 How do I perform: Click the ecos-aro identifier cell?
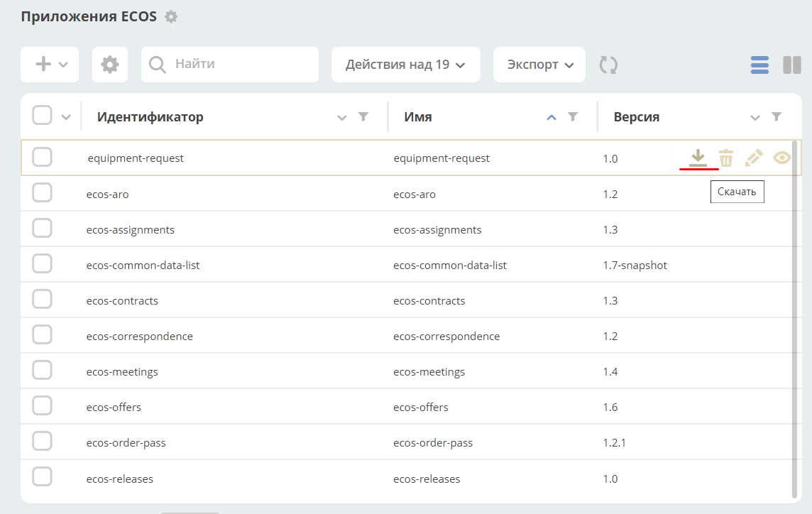pos(108,195)
